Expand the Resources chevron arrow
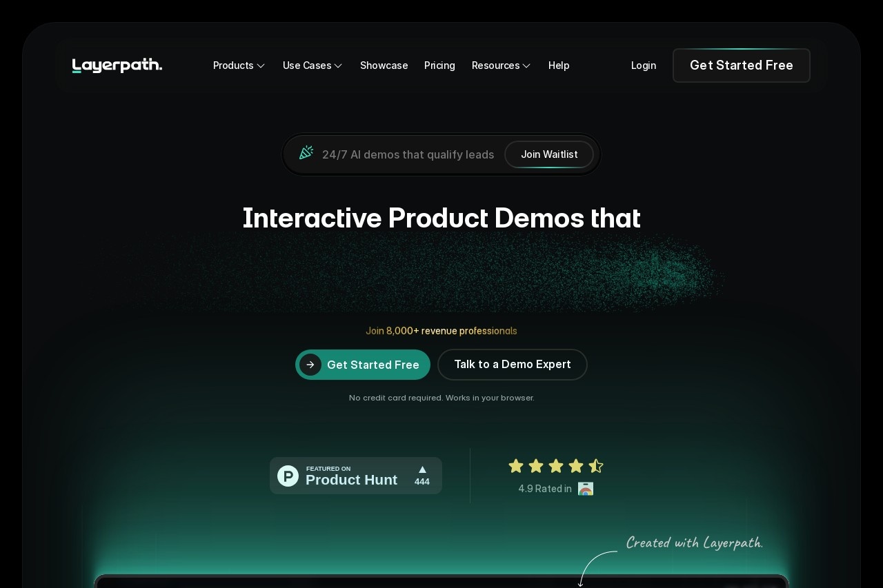The height and width of the screenshot is (588, 883). [x=526, y=65]
